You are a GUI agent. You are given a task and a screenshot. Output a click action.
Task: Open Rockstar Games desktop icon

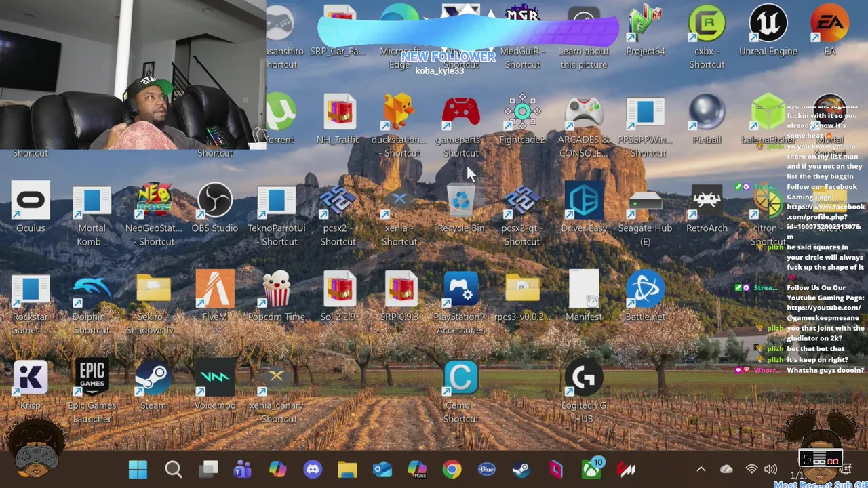click(x=31, y=289)
